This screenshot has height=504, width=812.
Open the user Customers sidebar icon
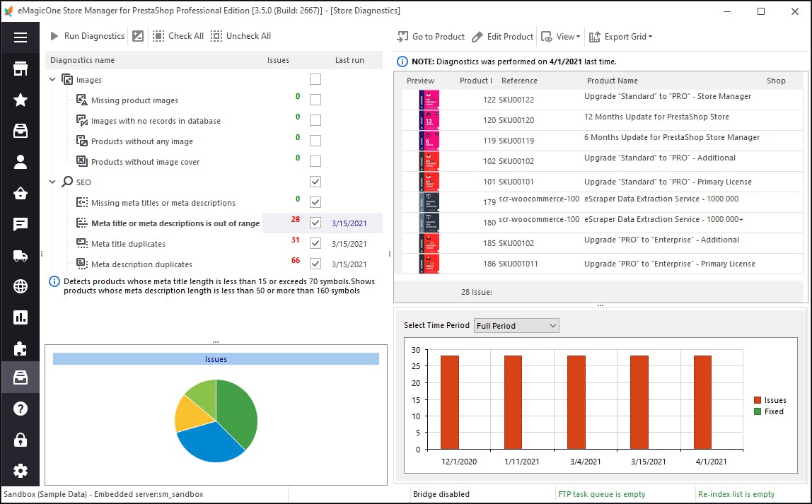pos(21,162)
